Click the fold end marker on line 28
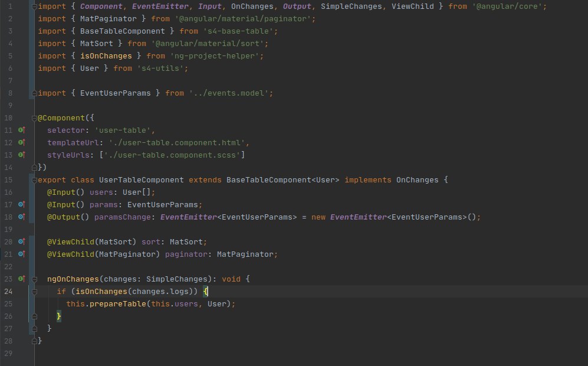The image size is (588, 366). [x=34, y=341]
